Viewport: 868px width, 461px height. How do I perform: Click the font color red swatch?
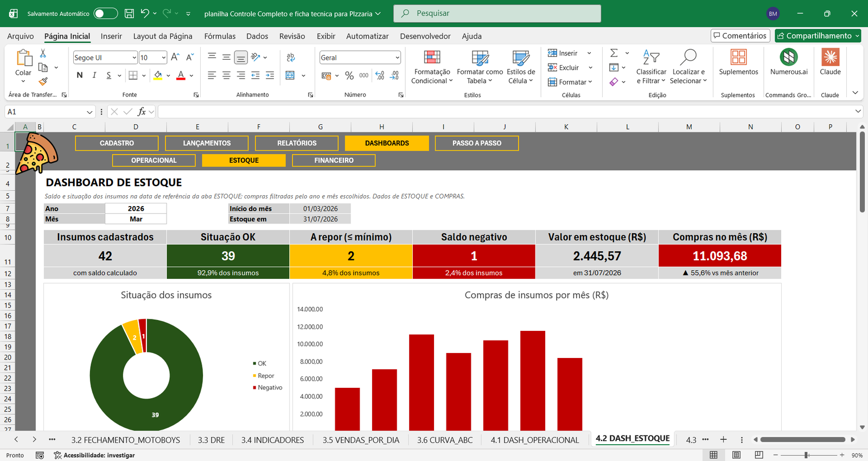coord(181,75)
